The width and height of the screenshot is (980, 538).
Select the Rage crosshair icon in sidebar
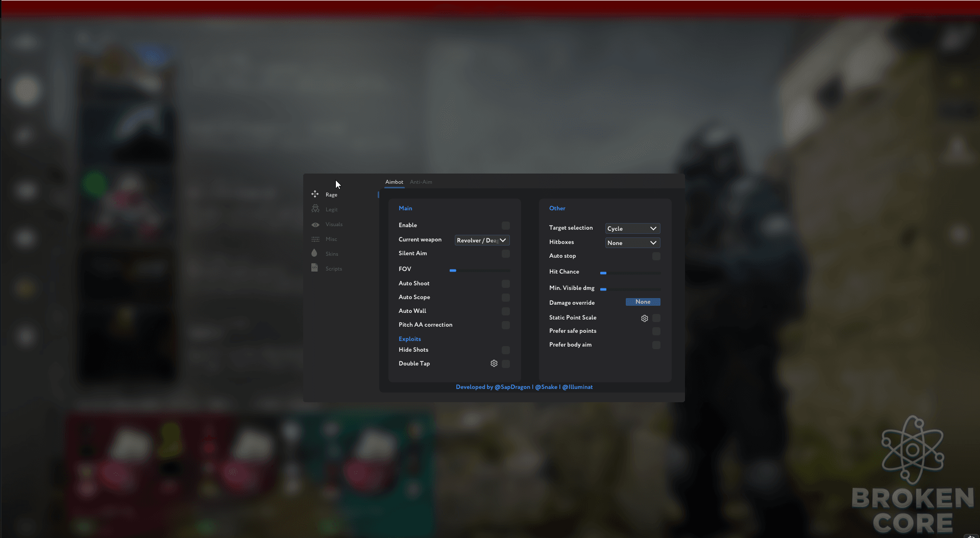[x=315, y=194]
